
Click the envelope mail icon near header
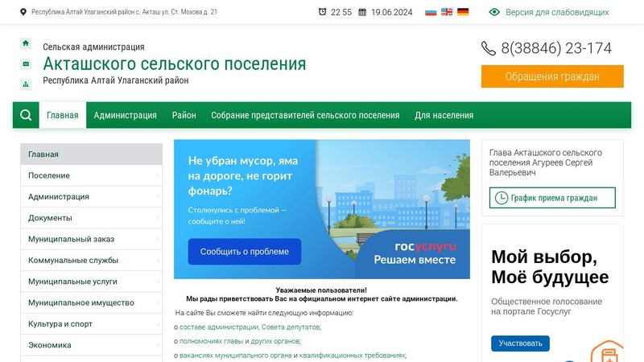click(26, 64)
